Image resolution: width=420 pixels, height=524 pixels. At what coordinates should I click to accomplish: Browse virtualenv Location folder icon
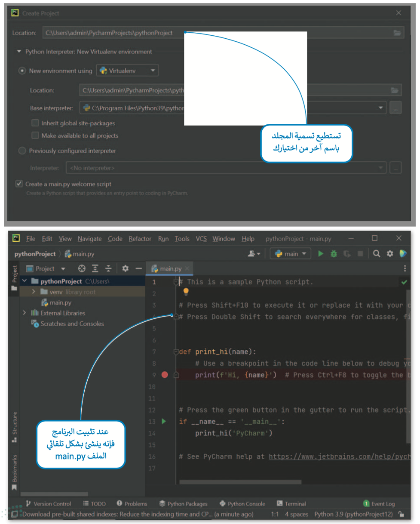pos(394,90)
